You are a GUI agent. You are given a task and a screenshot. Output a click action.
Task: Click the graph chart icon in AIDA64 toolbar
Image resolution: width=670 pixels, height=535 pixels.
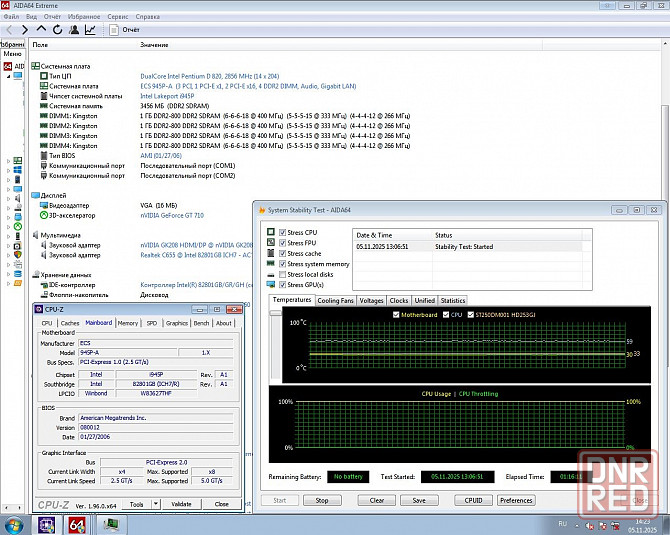(x=91, y=30)
